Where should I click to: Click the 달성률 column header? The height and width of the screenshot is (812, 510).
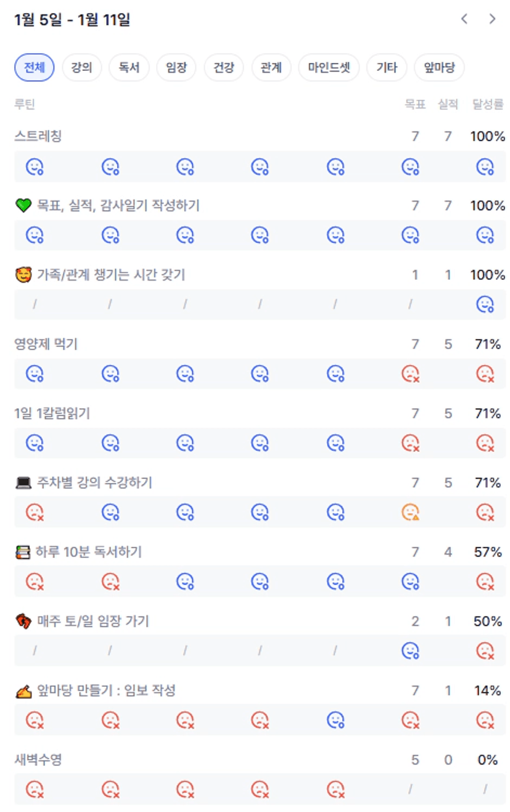pos(488,104)
